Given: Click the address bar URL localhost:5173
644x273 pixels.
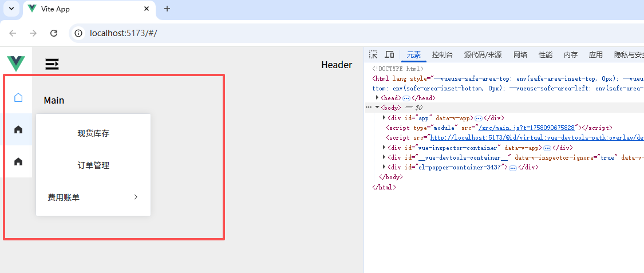Looking at the screenshot, I should coord(123,33).
